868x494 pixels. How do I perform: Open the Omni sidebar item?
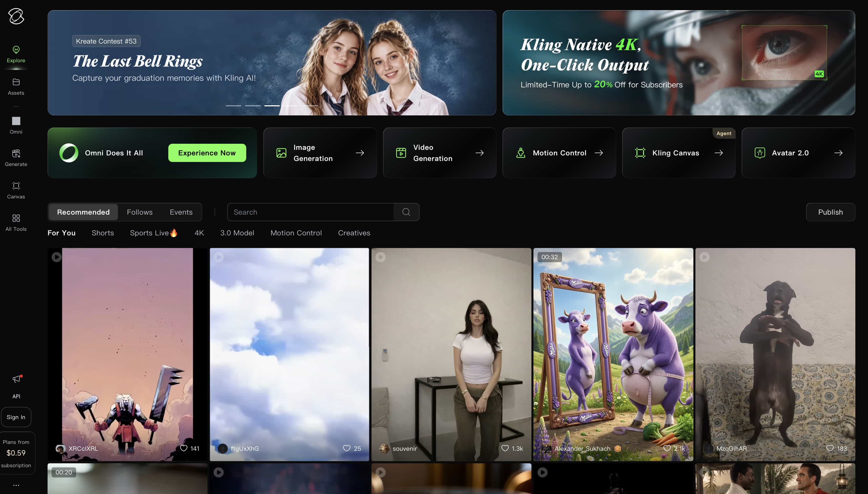pos(16,126)
